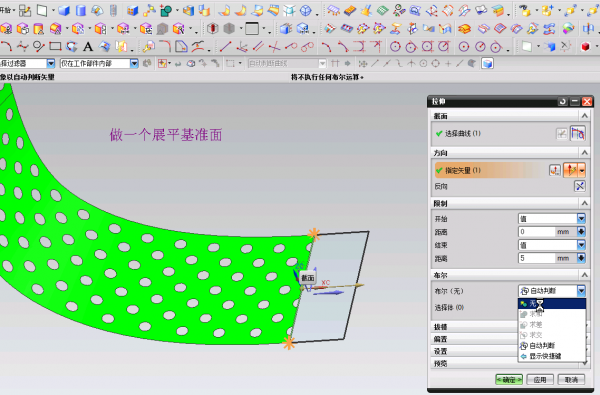The width and height of the screenshot is (600, 395).
Task: Expand the 设置 section header
Action: coord(474,351)
